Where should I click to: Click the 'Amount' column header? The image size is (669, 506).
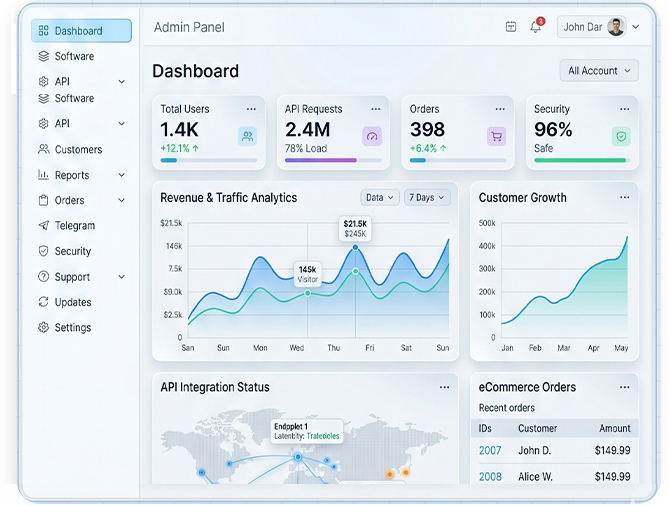615,428
